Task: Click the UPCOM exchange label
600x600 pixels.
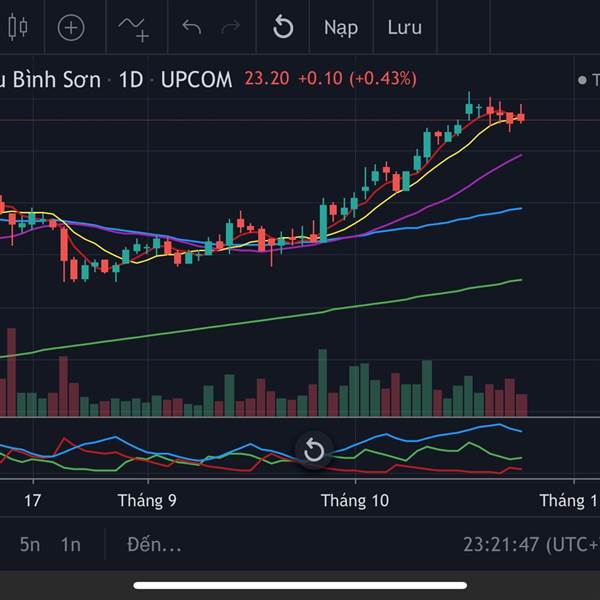Action: 196,80
